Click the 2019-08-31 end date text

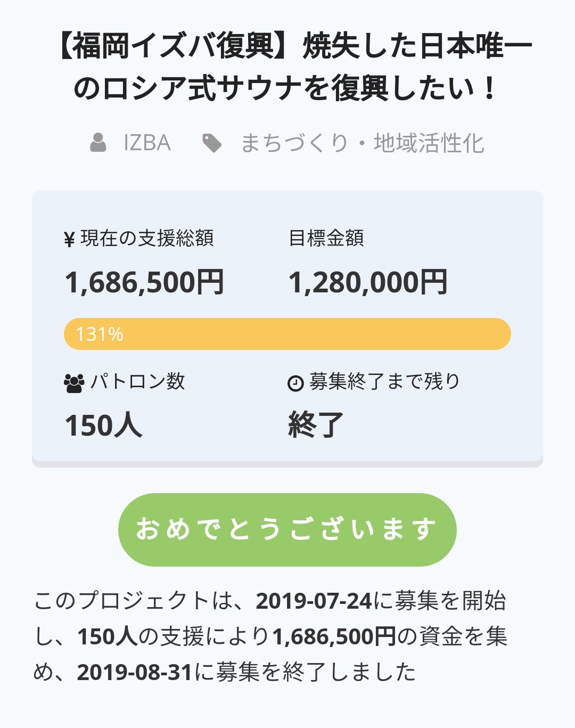[x=134, y=672]
